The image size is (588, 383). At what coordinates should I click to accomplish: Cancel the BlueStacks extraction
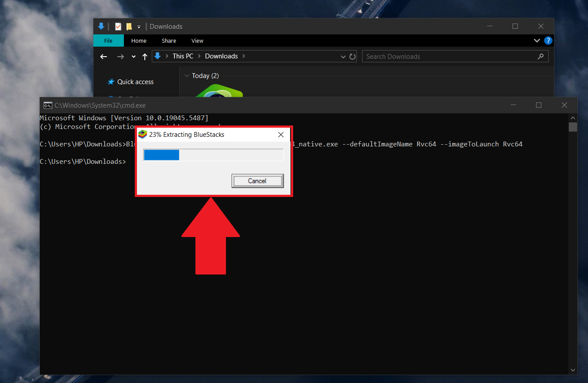tap(257, 180)
